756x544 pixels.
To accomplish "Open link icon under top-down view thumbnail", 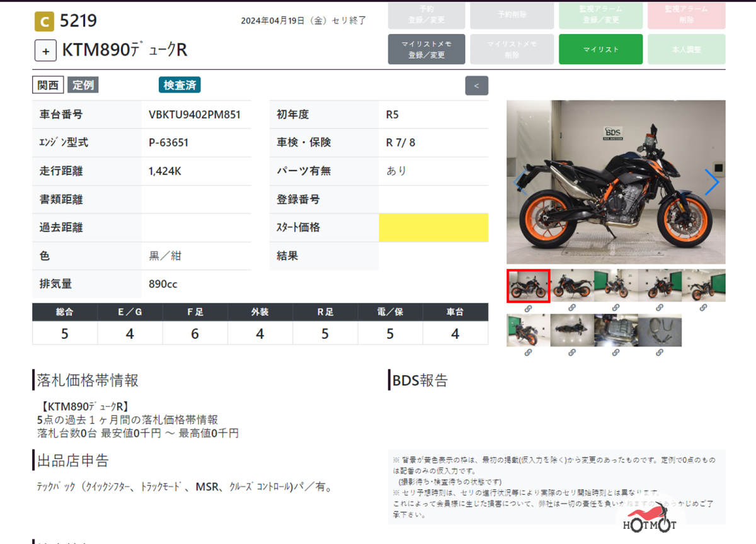I will (572, 353).
